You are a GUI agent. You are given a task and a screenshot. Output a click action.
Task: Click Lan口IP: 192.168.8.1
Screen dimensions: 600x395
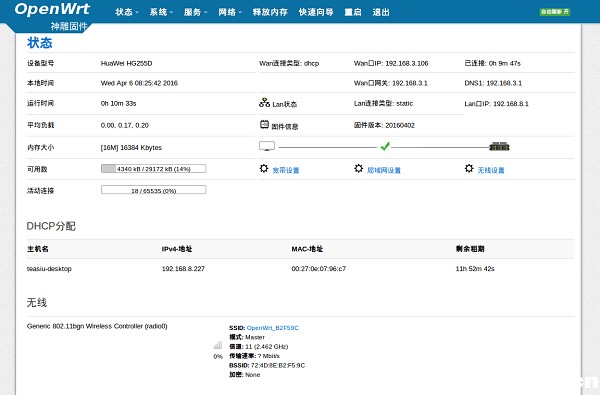496,104
